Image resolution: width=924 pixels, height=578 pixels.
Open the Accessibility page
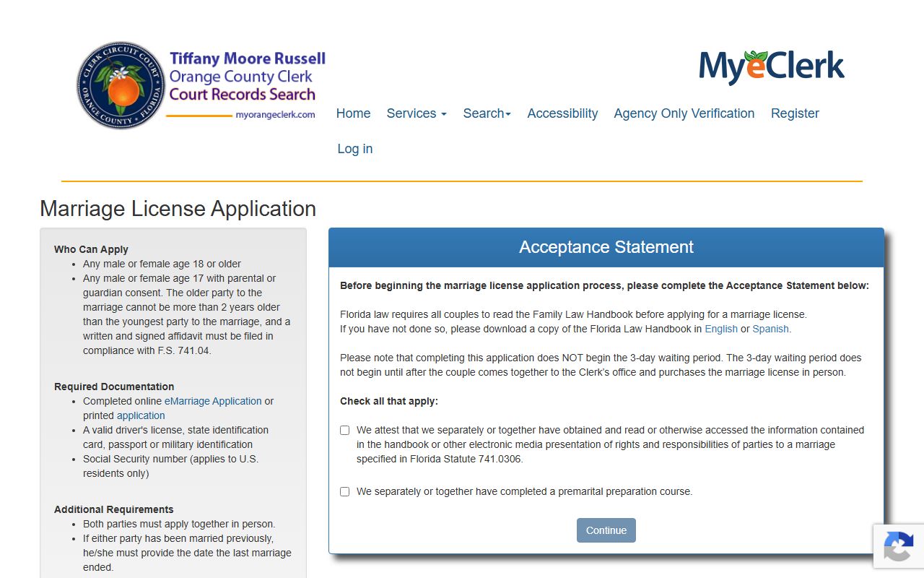click(562, 113)
